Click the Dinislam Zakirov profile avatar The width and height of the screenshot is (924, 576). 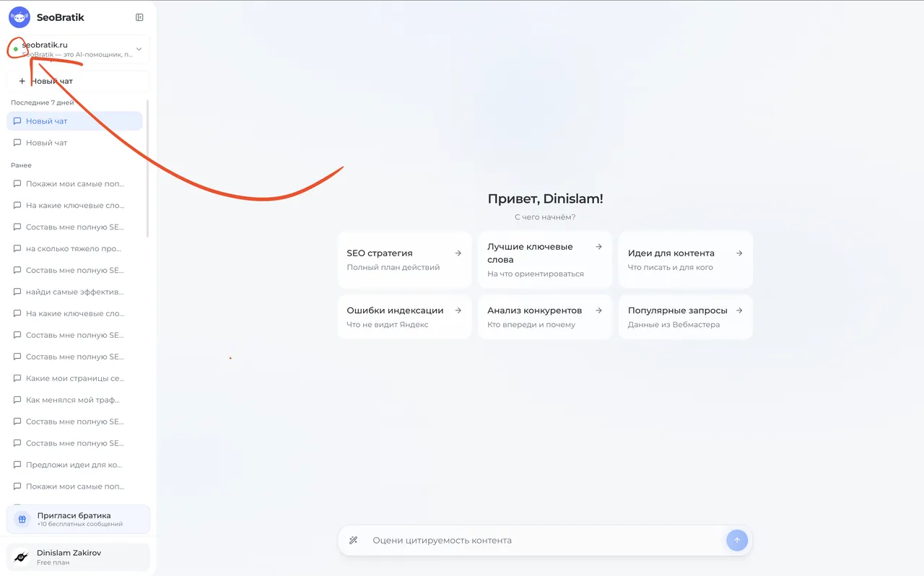(x=22, y=557)
